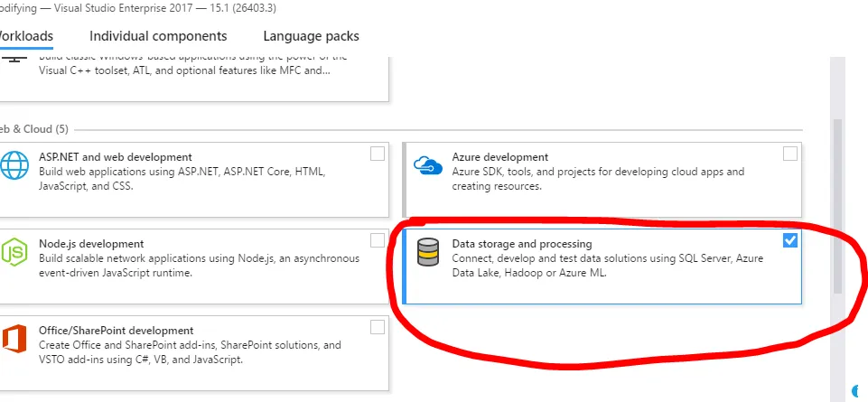The image size is (868, 402).
Task: Click the Data storage database icon
Action: pyautogui.click(x=427, y=252)
